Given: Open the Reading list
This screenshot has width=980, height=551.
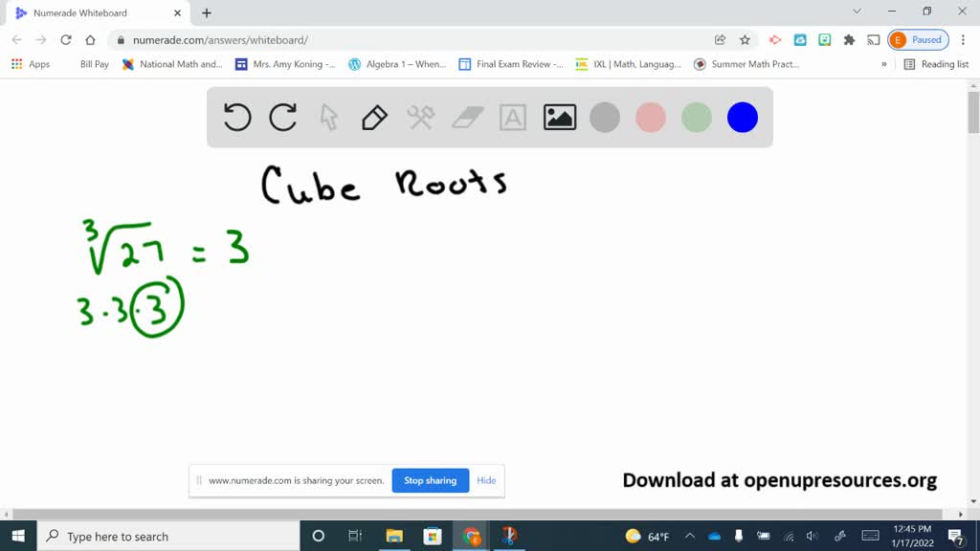Looking at the screenshot, I should (x=933, y=64).
